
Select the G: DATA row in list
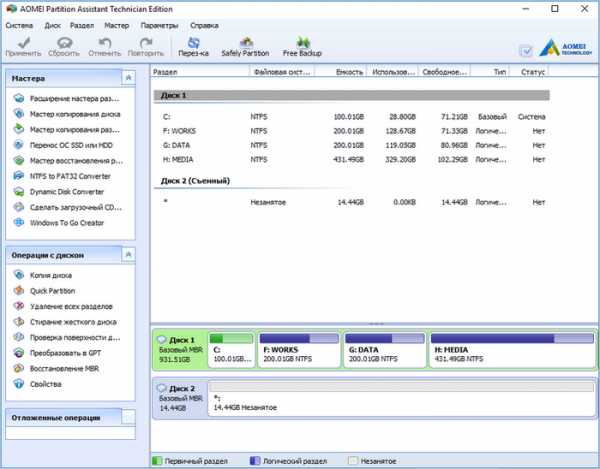[x=351, y=145]
